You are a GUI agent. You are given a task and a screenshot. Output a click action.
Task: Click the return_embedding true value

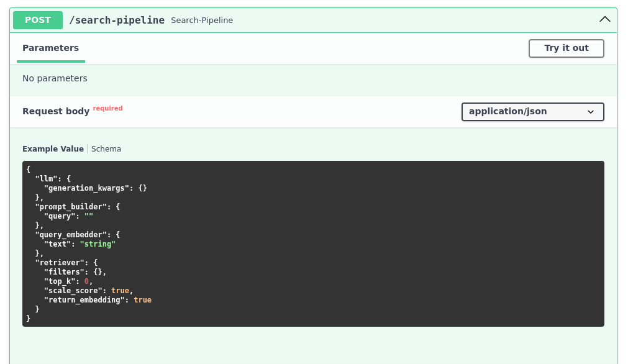142,299
